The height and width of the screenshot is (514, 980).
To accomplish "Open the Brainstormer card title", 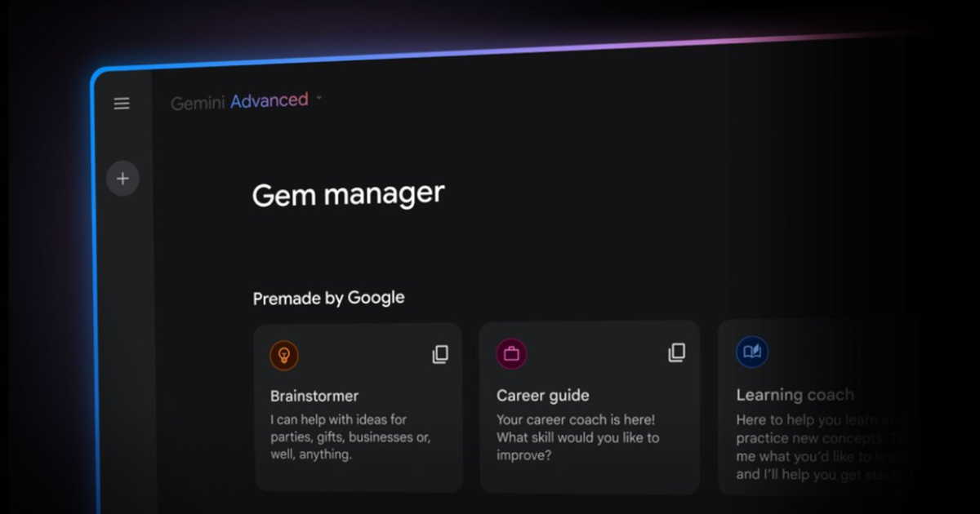I will [x=314, y=396].
